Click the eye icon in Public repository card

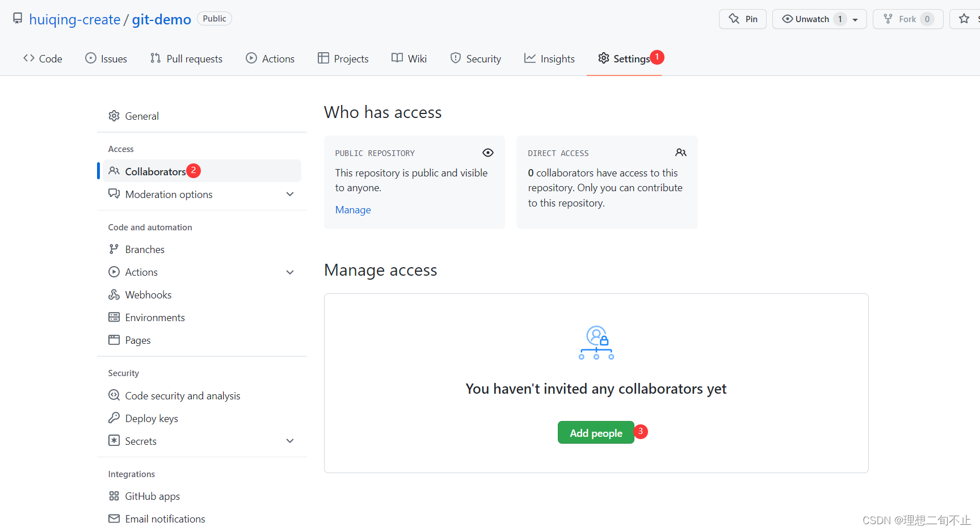[488, 153]
